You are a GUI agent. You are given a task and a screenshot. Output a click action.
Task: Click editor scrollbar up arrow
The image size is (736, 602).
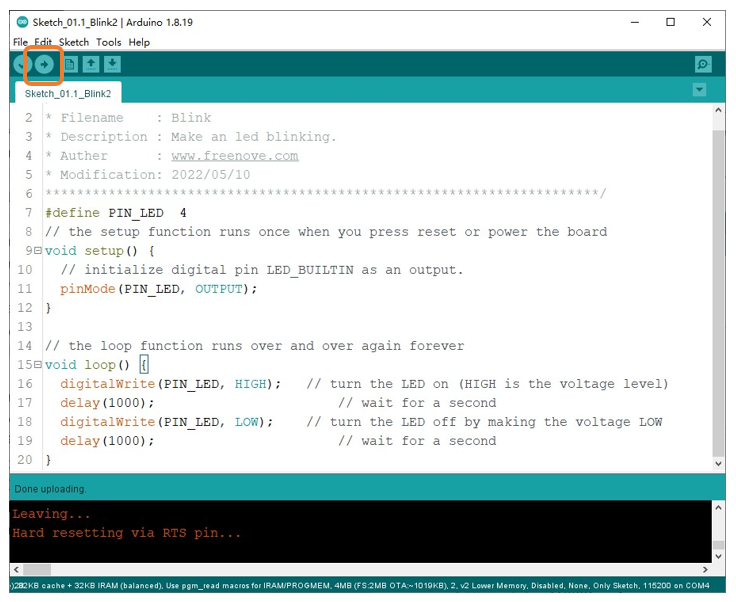point(718,110)
